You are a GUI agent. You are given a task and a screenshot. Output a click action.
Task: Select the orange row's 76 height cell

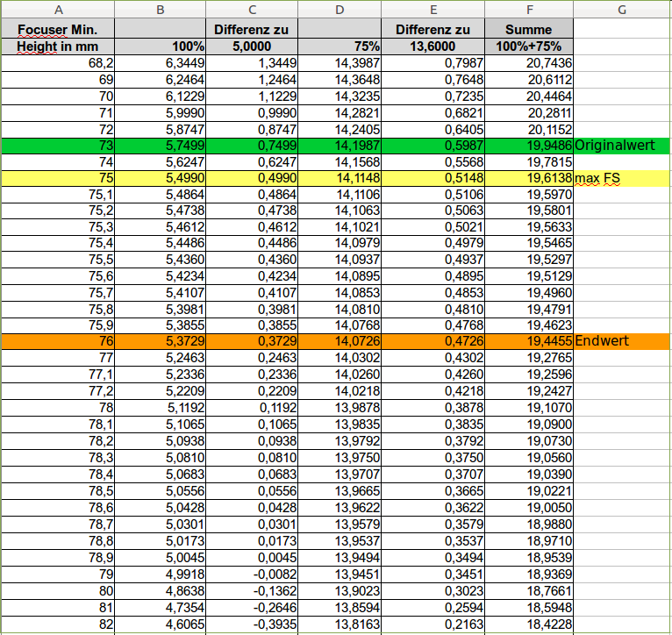click(x=58, y=341)
